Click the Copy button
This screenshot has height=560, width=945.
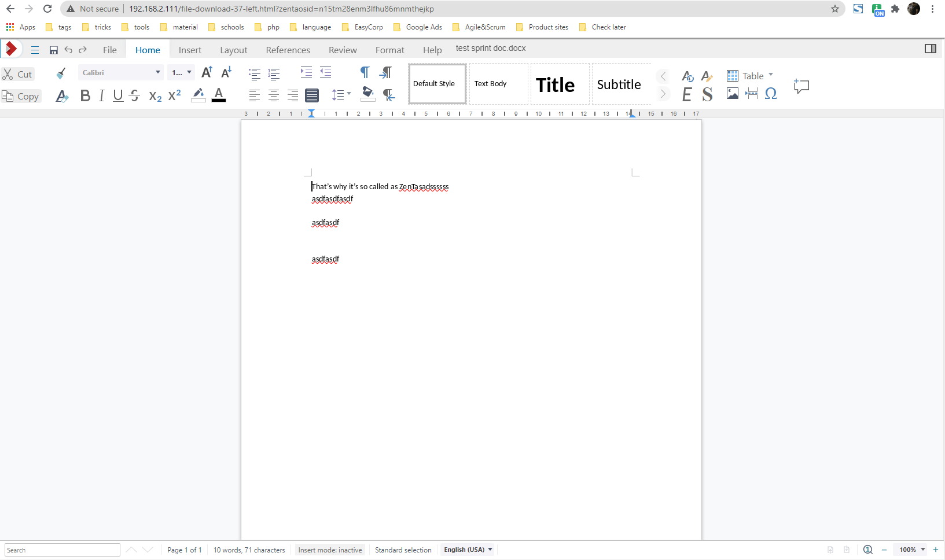21,97
